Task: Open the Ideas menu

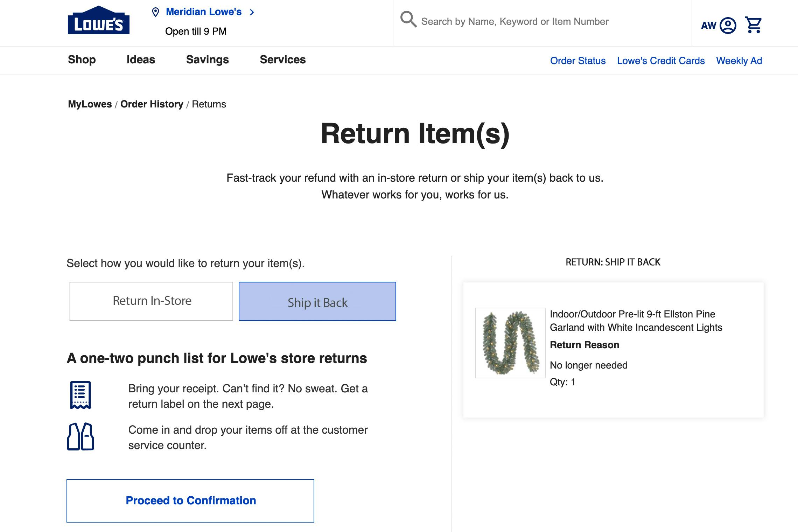Action: 141,60
